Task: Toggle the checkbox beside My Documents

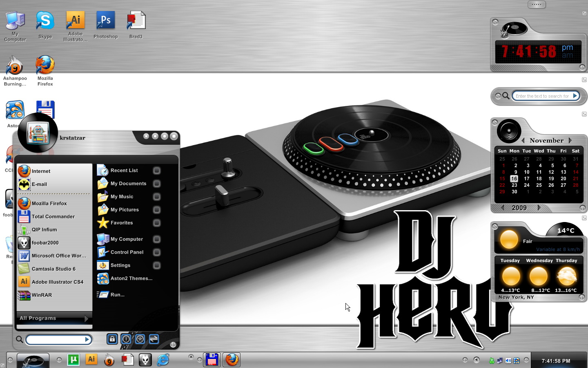Action: coord(157,184)
